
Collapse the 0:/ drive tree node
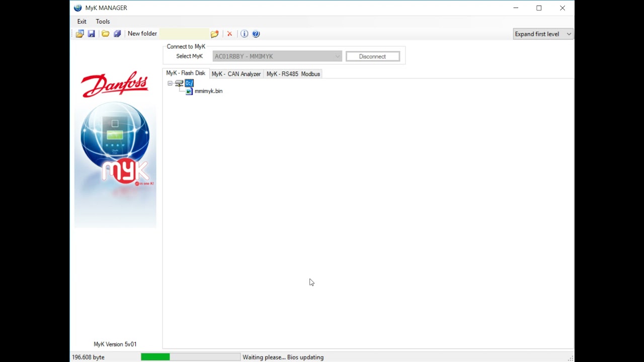(x=170, y=83)
